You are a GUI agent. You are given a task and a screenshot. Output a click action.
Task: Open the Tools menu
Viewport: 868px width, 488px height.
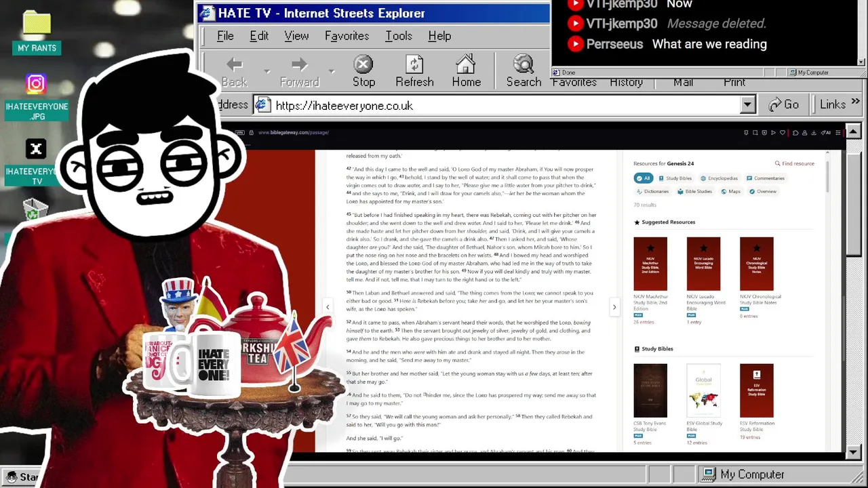[399, 36]
